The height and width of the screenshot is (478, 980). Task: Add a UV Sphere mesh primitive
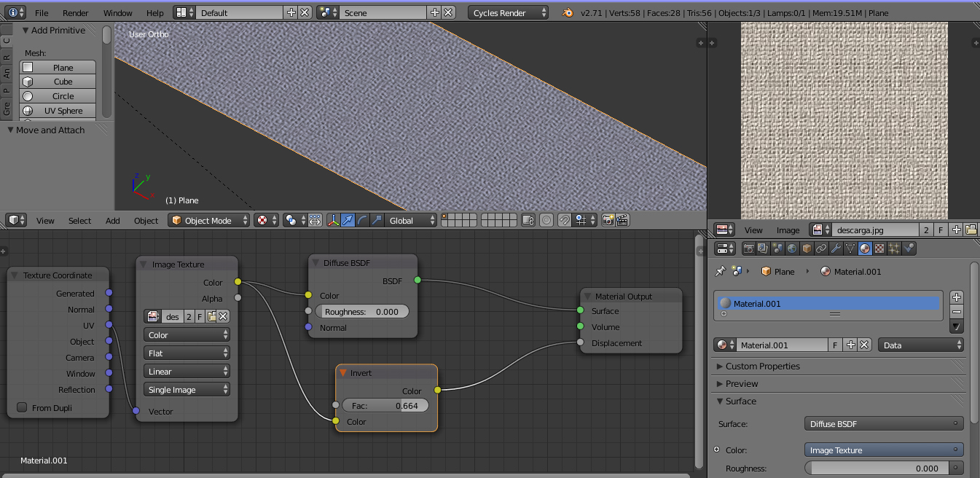pos(58,111)
